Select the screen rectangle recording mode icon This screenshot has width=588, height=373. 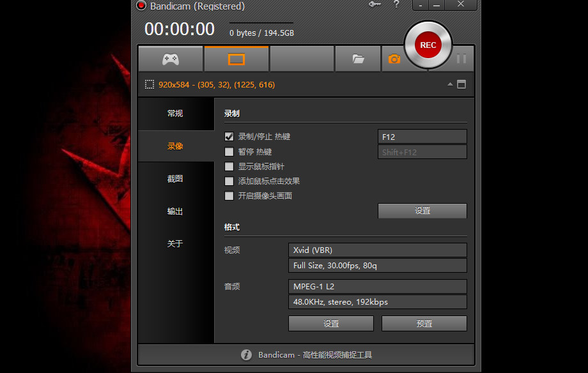[x=236, y=59]
